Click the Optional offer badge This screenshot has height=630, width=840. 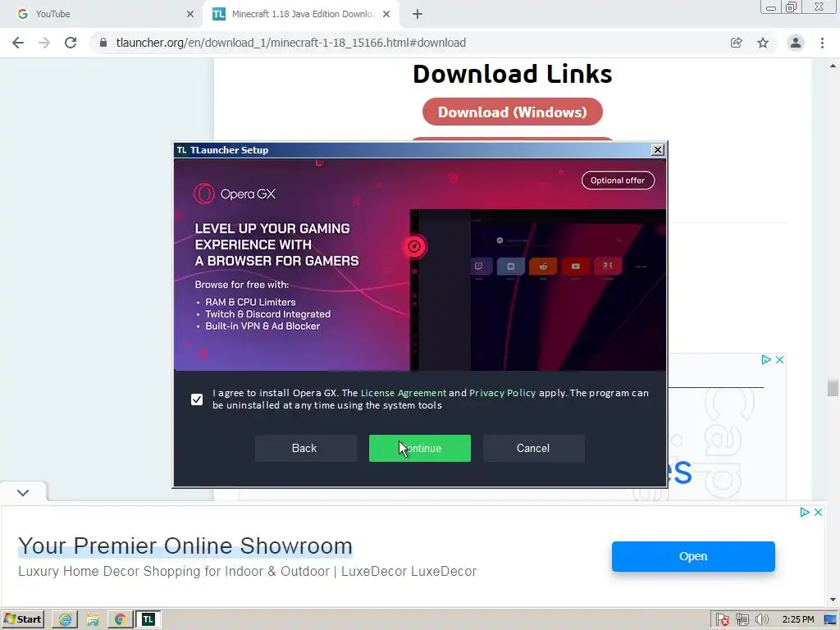pyautogui.click(x=618, y=180)
